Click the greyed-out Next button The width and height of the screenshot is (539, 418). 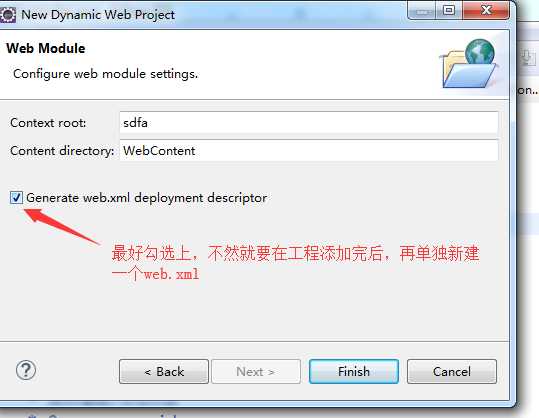click(256, 372)
